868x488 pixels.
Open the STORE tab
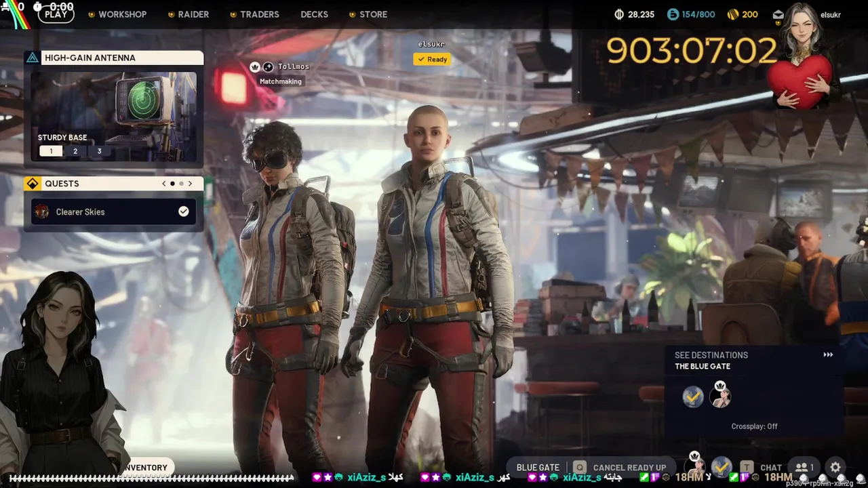374,14
